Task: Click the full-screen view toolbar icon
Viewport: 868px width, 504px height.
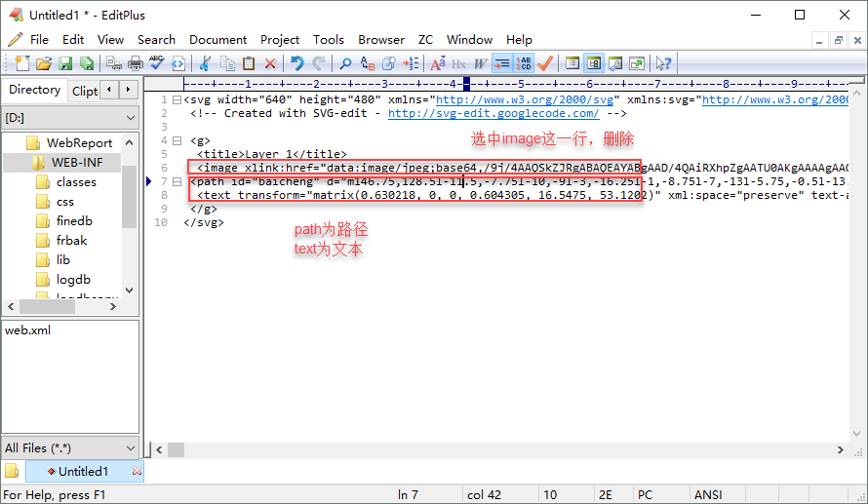Action: pyautogui.click(x=637, y=63)
